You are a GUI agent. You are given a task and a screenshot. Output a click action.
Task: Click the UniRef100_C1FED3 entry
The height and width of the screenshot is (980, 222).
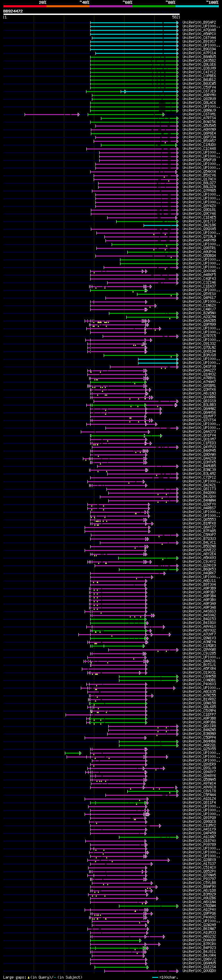199,443
